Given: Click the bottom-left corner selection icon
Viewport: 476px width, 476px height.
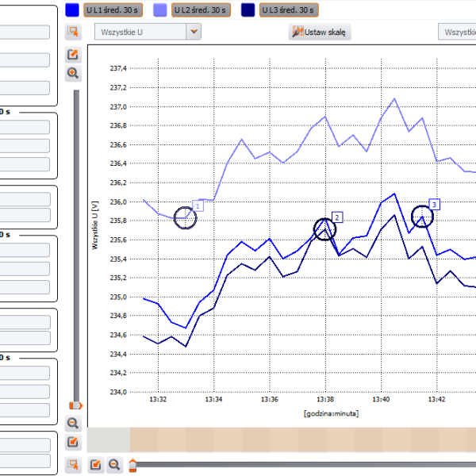Looking at the screenshot, I should coord(73,463).
